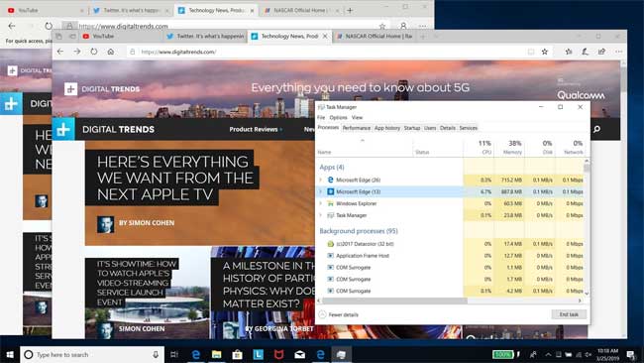Open 'It's Showtime' Apple video-streaming article
The width and height of the screenshot is (644, 363).
click(x=137, y=283)
